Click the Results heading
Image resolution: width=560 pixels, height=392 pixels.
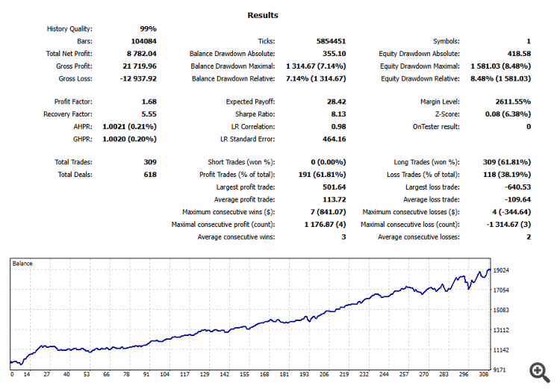click(x=263, y=16)
